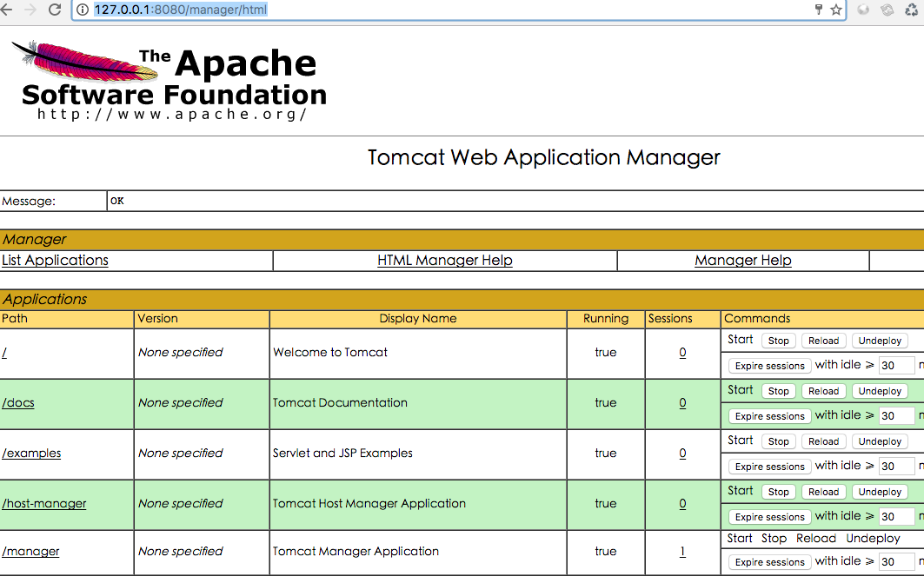Reload the page with the refresh icon

55,10
